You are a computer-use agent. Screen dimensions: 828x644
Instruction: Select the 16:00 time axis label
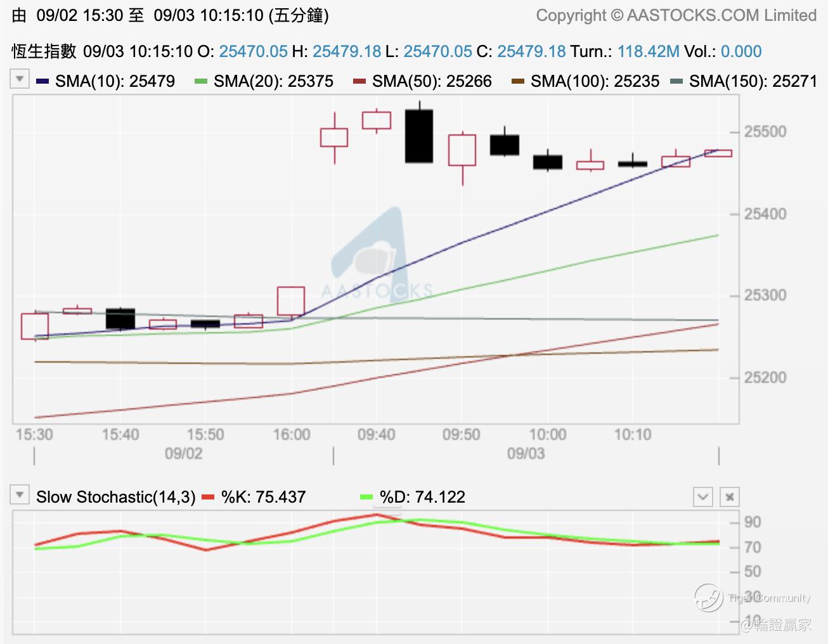[x=292, y=435]
